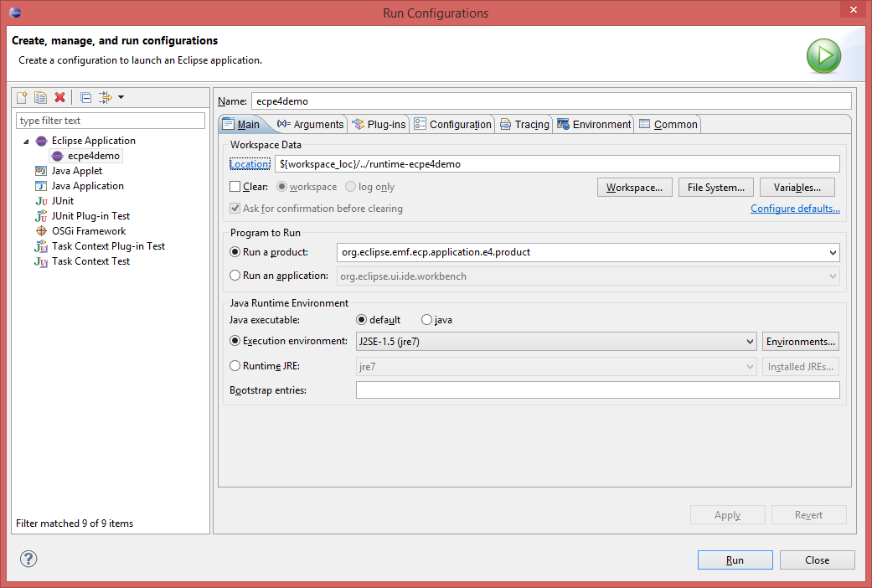This screenshot has height=588, width=872.
Task: Delete the selected launch configuration
Action: tap(59, 98)
